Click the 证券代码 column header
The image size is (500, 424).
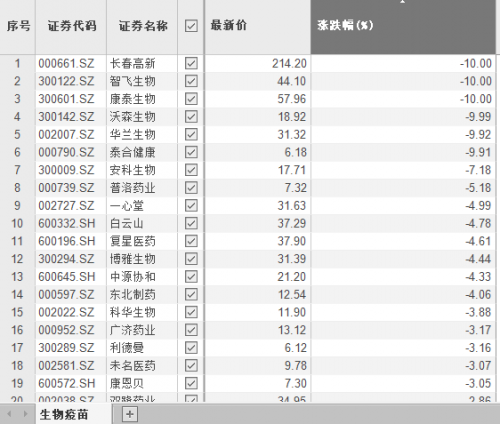pos(71,27)
